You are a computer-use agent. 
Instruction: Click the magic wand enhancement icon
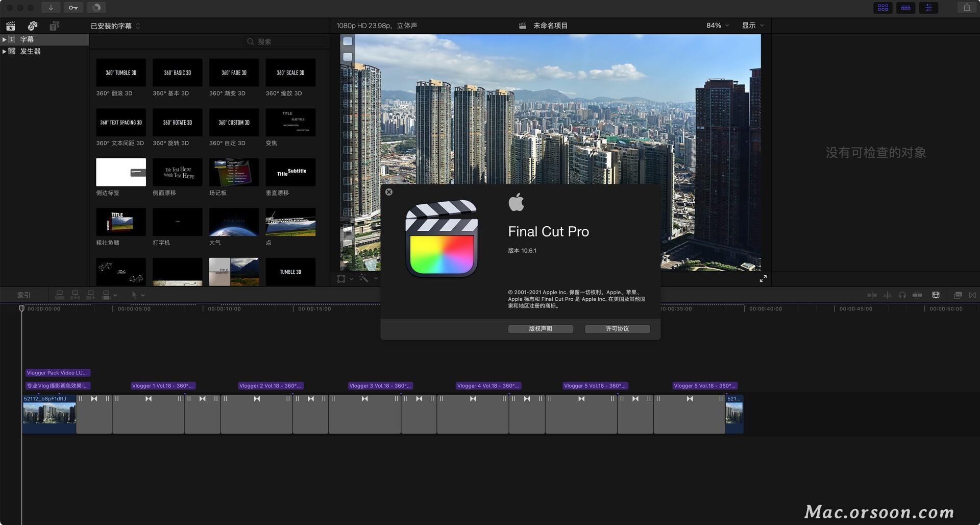(x=364, y=278)
